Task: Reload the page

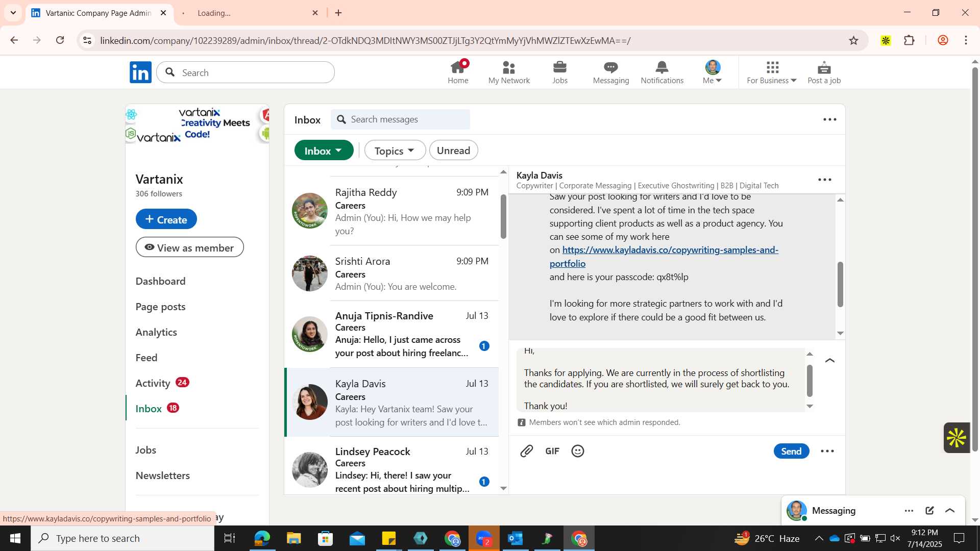Action: [60, 40]
